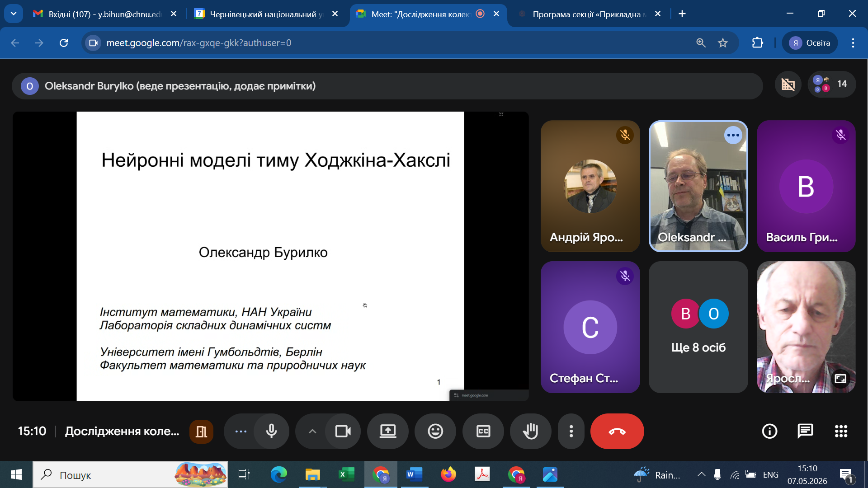Click the companion mode door icon
This screenshot has height=488, width=868.
pos(201,432)
